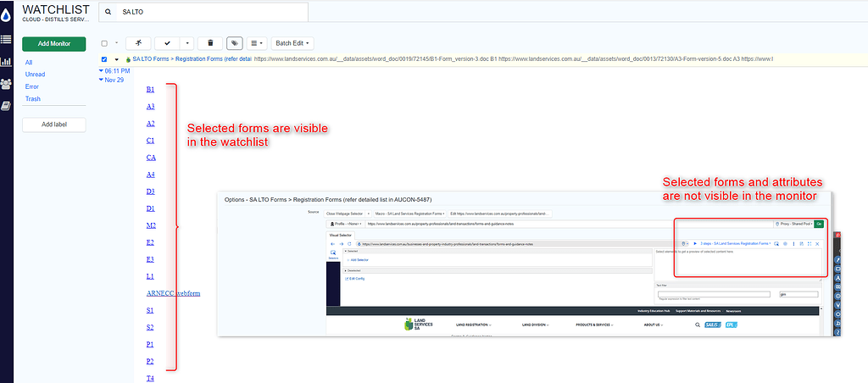Show All monitors filter
Screen dimensions: 868x383
(29, 63)
